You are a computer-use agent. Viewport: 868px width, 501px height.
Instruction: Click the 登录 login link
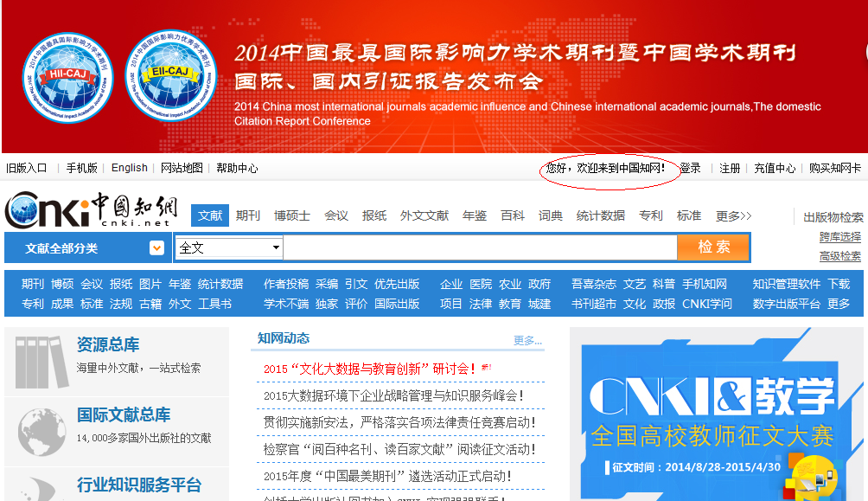coord(690,168)
